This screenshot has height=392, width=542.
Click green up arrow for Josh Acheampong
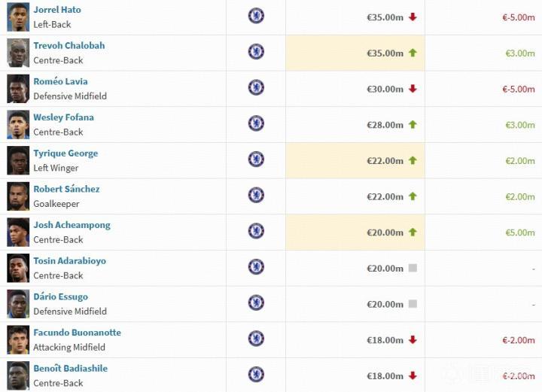pos(413,232)
